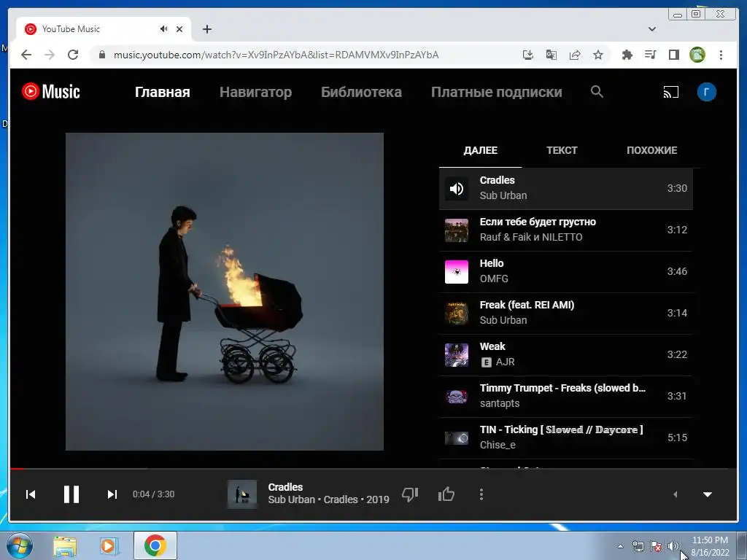Image resolution: width=747 pixels, height=560 pixels.
Task: Click the YouTube Music logo
Action: (x=51, y=91)
